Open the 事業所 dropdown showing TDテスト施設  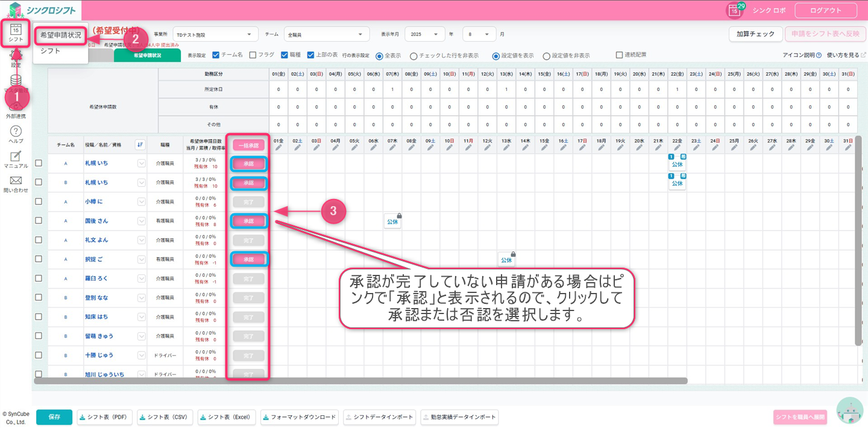215,34
